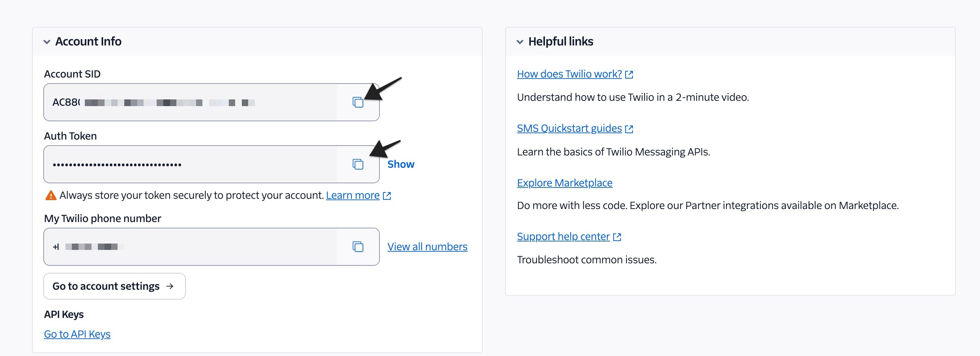Click text 'Understand how to use Twilio in a 2-minute video.'
Screen dimensions: 980x356
click(x=633, y=97)
